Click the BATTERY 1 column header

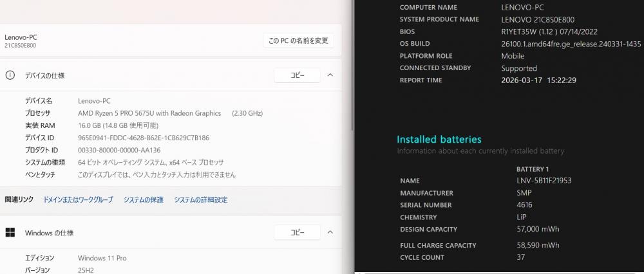pyautogui.click(x=533, y=169)
